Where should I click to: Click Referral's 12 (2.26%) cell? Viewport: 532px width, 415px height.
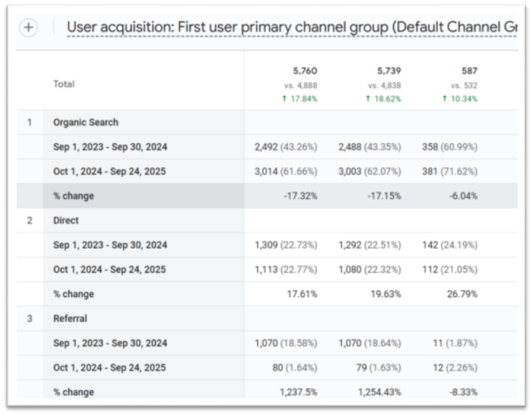pyautogui.click(x=455, y=368)
